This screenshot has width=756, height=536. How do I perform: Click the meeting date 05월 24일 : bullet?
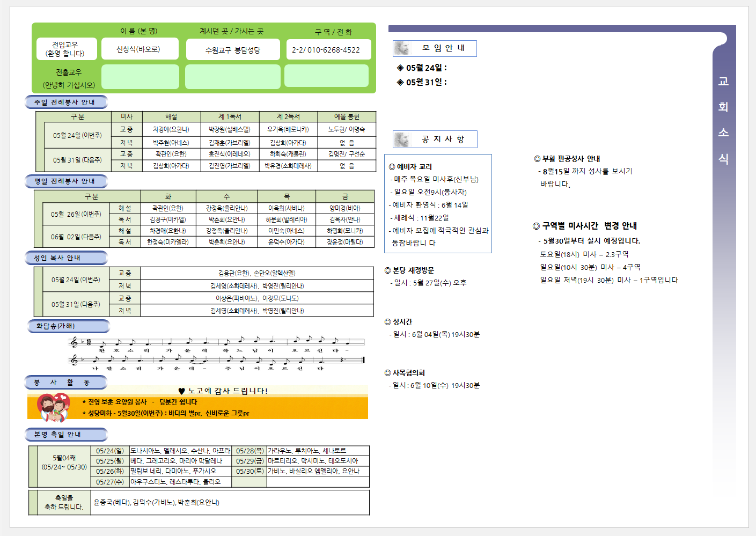point(422,68)
